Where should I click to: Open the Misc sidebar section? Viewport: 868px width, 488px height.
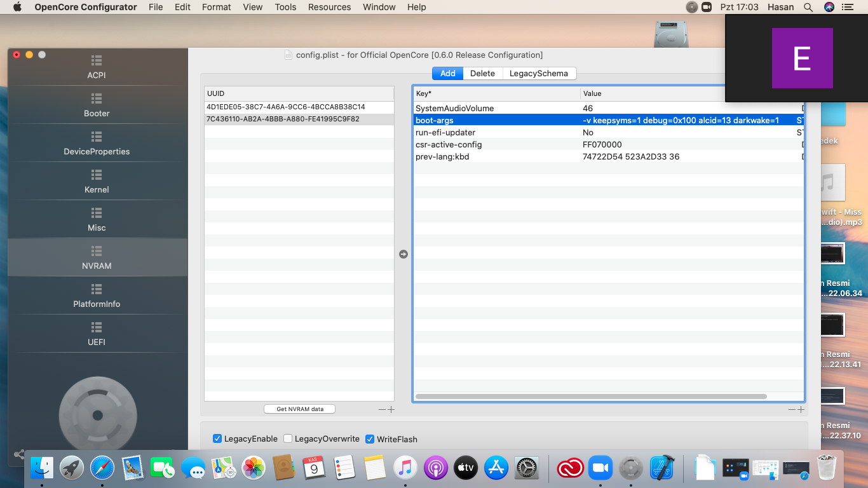pyautogui.click(x=97, y=220)
